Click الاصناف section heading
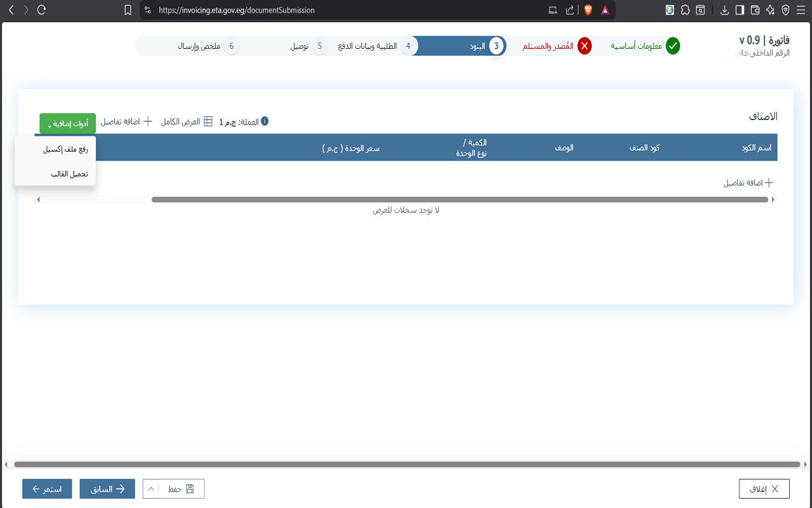 [763, 117]
